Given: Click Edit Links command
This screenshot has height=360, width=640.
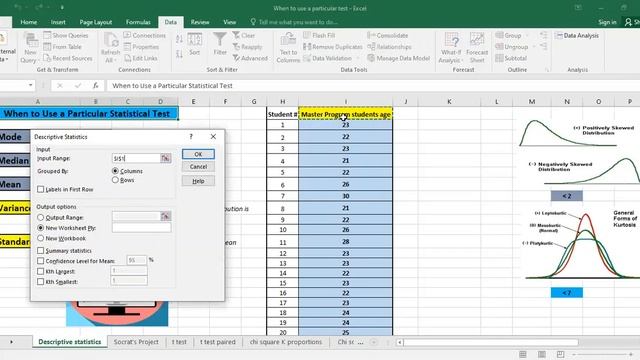Looking at the screenshot, I should tap(140, 58).
